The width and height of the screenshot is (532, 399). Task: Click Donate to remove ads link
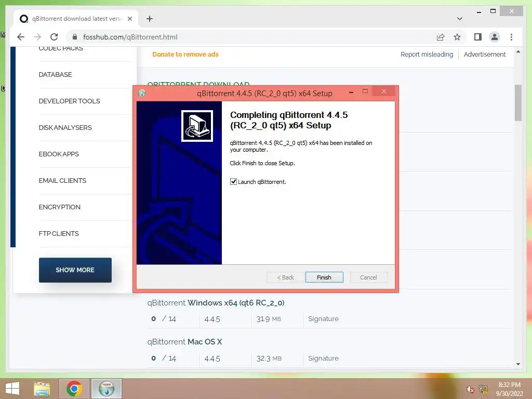[185, 54]
